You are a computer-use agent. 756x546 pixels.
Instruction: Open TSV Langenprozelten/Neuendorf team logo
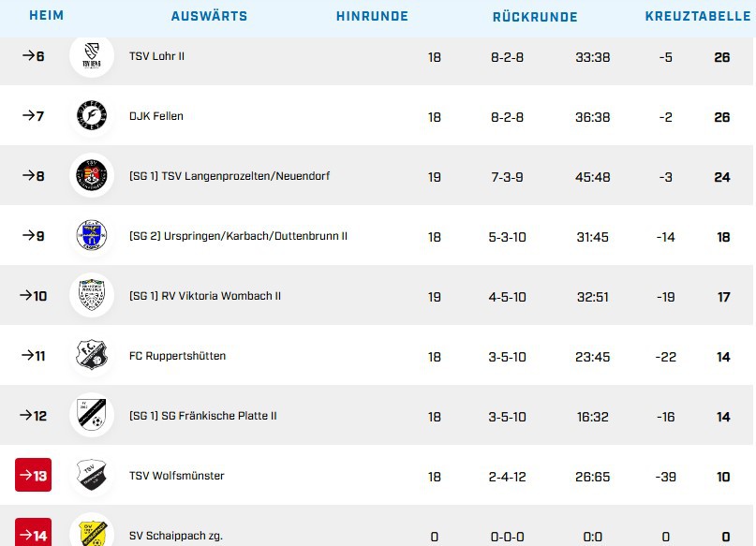92,176
